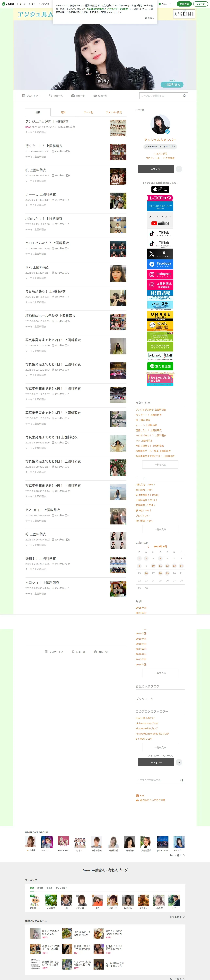The width and height of the screenshot is (210, 980).
Task: Open SATOYAMA Official YouTube Channel banner
Action: [x=160, y=336]
